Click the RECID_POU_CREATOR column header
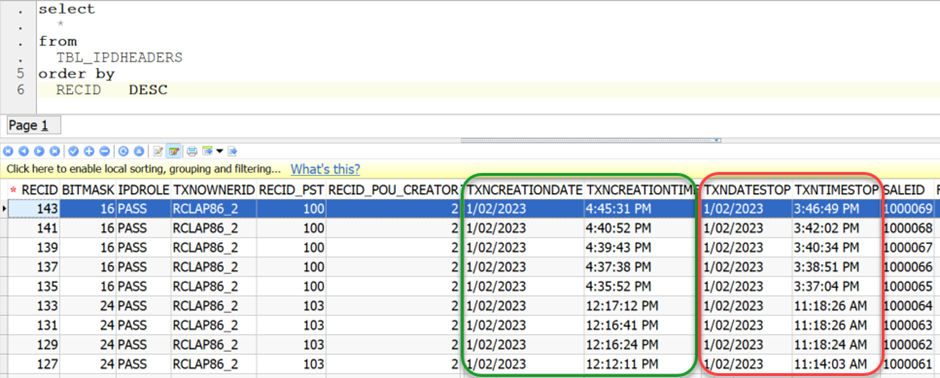Screen dimensions: 940x378 [x=393, y=190]
